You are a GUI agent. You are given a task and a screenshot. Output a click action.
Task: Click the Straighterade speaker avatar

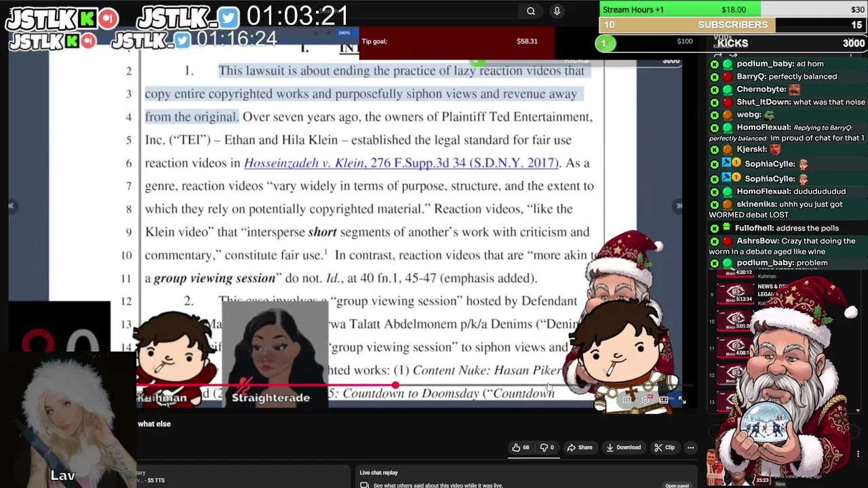[274, 354]
